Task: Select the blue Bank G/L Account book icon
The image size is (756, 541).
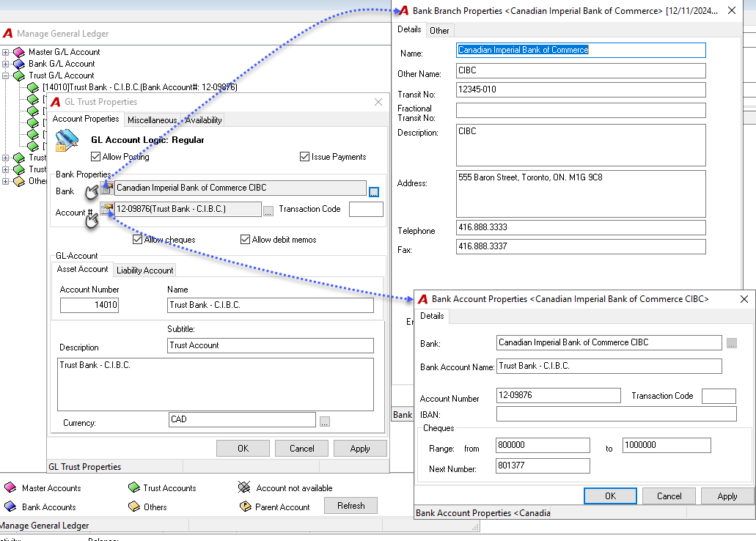Action: coord(19,64)
